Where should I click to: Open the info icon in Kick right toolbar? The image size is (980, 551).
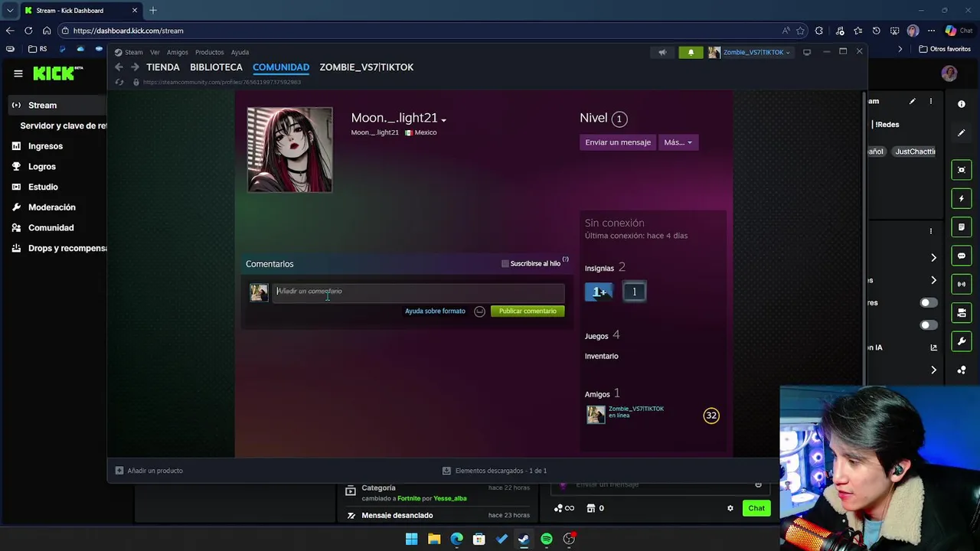(962, 104)
